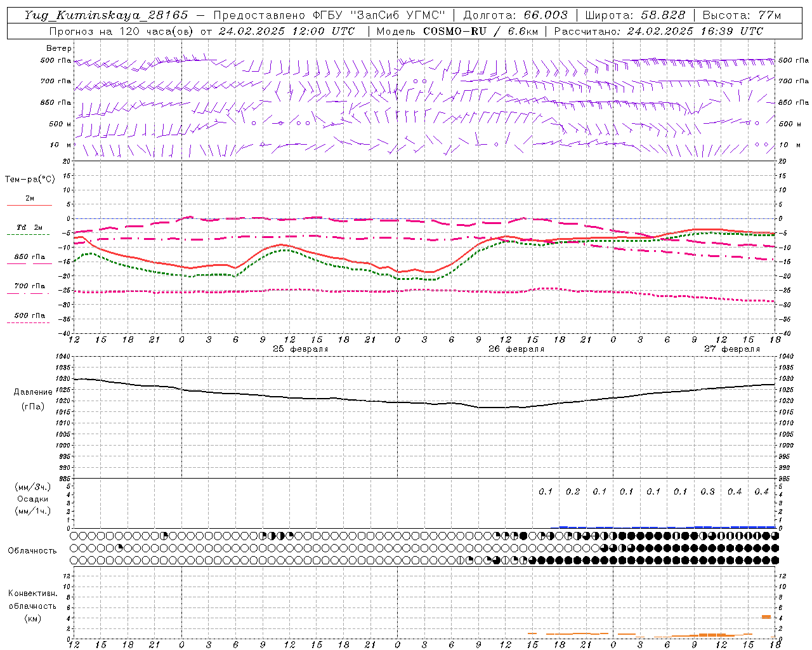Click the Долгота: 66.003 value
Viewport: 812px width, 650px height.
pyautogui.click(x=516, y=15)
